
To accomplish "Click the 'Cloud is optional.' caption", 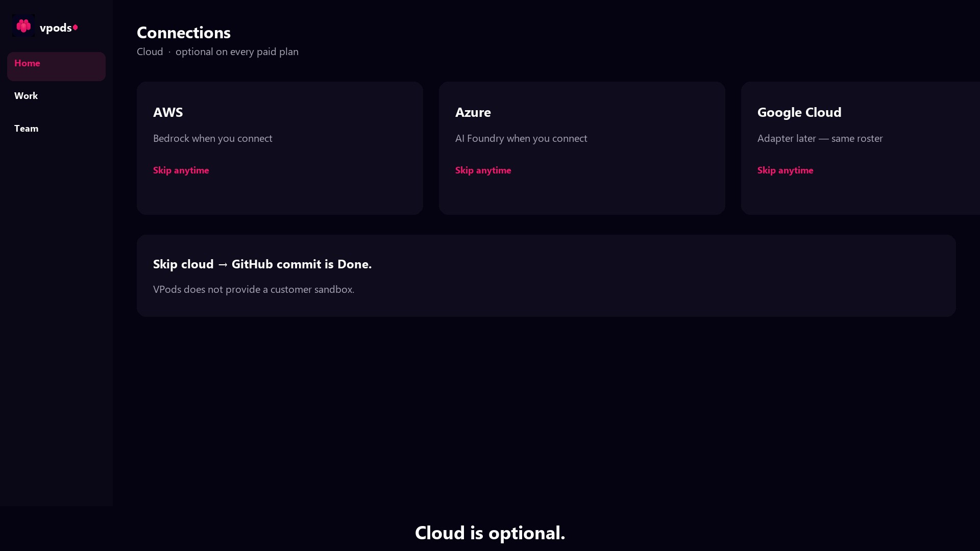I will [490, 533].
